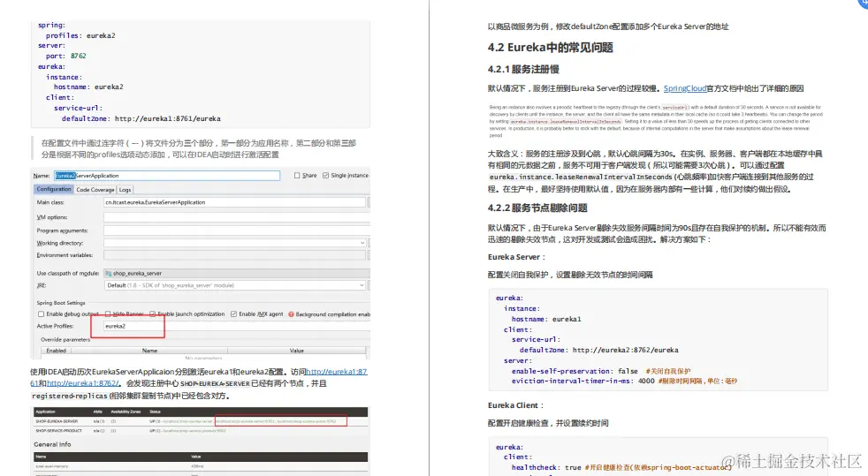Click the code line 'healthcheck: true'
Viewport: 868px width, 476px height.
(546, 467)
